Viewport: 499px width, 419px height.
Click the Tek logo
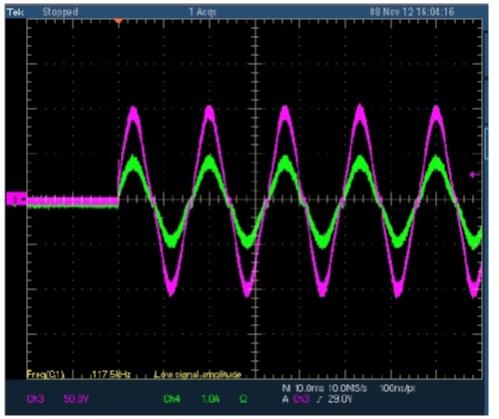[x=15, y=13]
